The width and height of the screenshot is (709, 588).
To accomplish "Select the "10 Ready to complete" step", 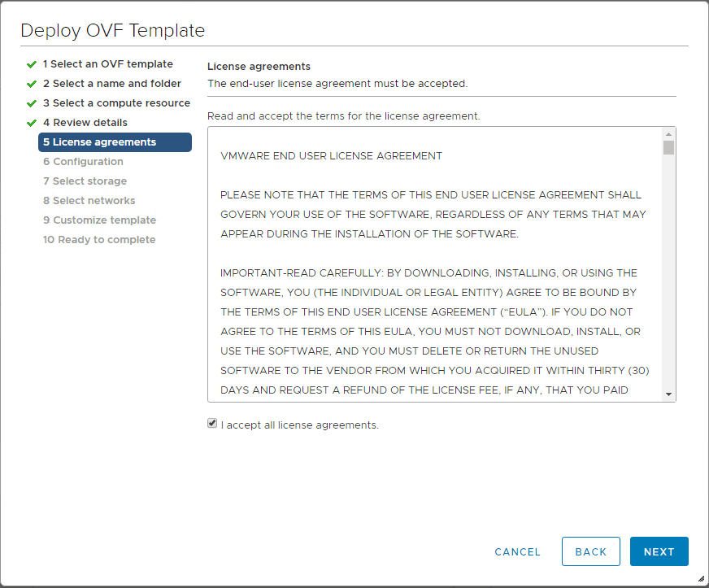I will pyautogui.click(x=98, y=239).
